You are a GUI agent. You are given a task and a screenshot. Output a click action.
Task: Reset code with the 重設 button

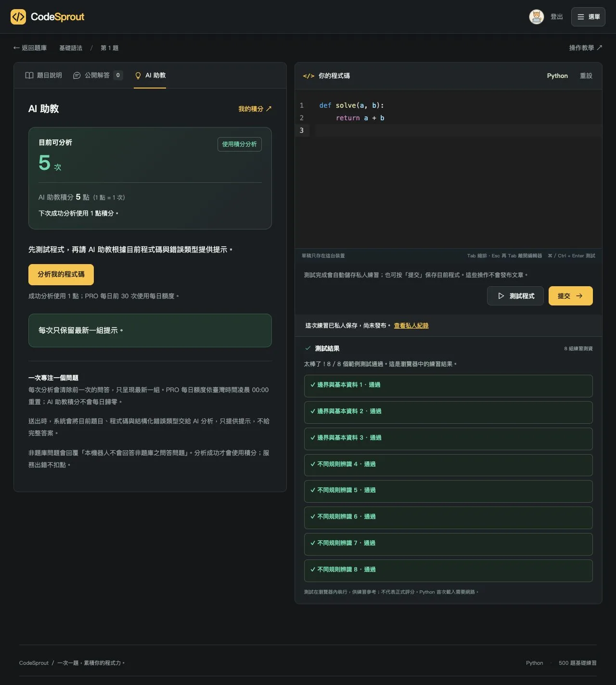pyautogui.click(x=586, y=76)
